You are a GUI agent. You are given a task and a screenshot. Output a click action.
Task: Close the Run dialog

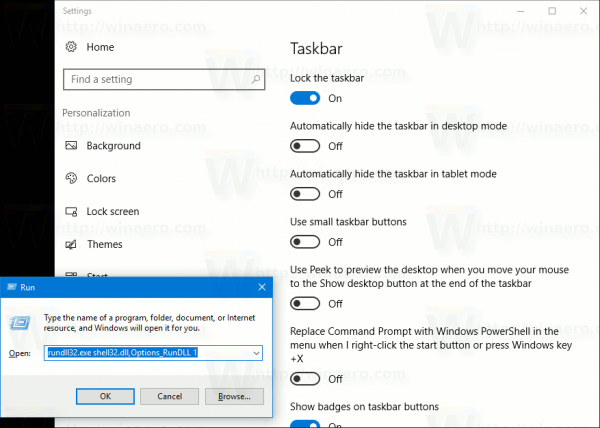[262, 287]
